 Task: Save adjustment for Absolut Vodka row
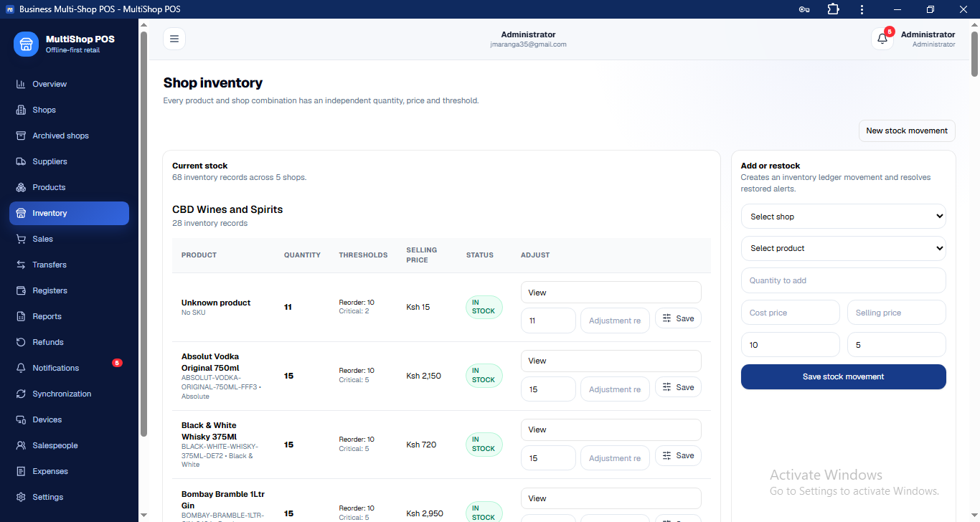tap(678, 387)
